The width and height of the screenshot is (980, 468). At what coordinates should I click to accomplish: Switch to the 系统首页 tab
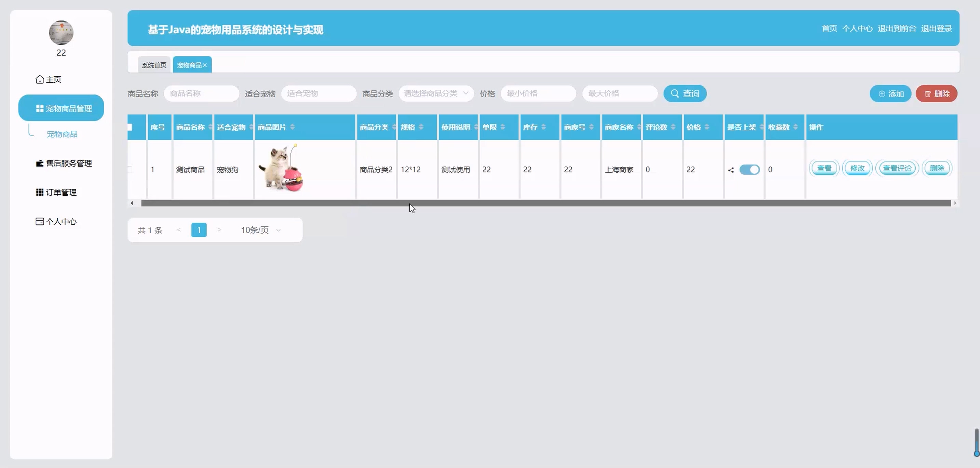point(154,65)
